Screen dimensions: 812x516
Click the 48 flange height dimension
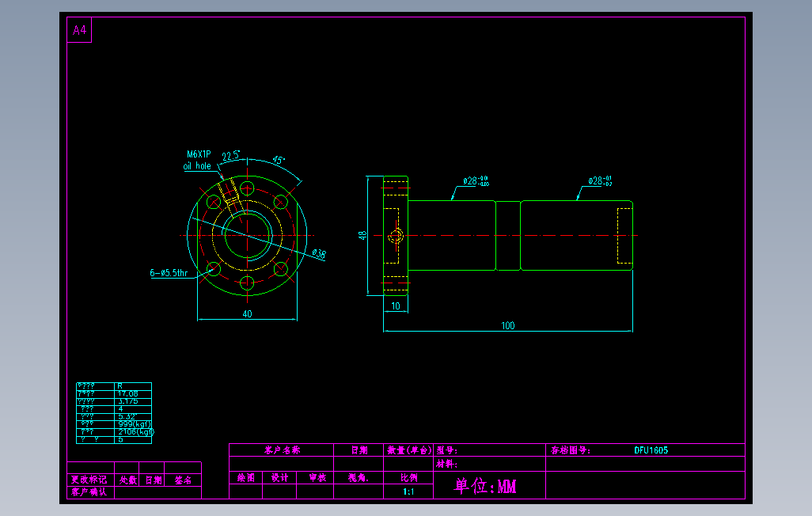(362, 235)
